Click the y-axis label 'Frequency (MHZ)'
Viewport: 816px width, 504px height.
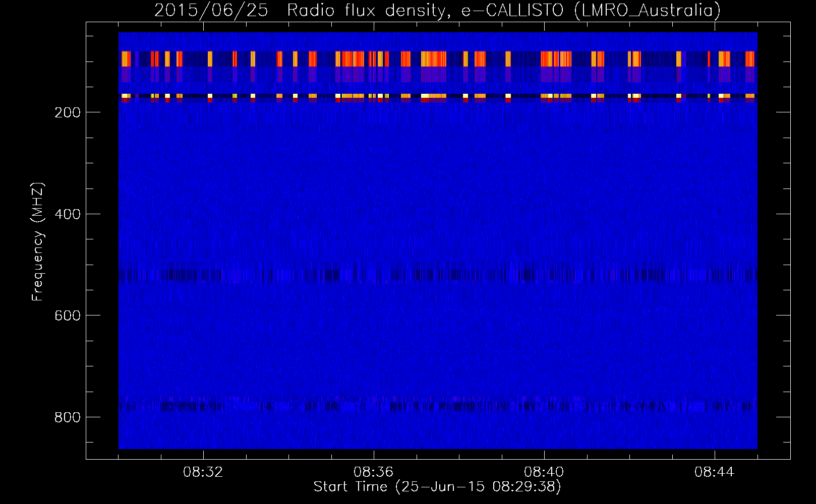pos(38,242)
